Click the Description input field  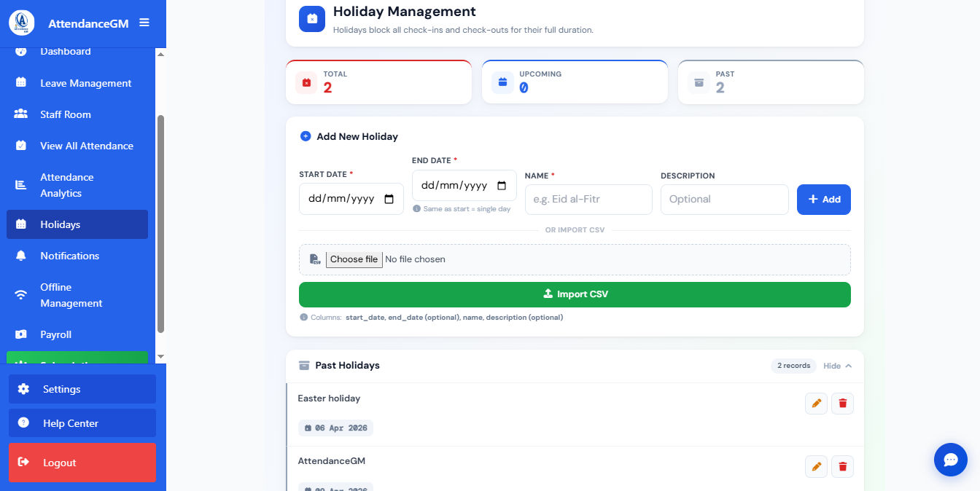[x=724, y=199]
